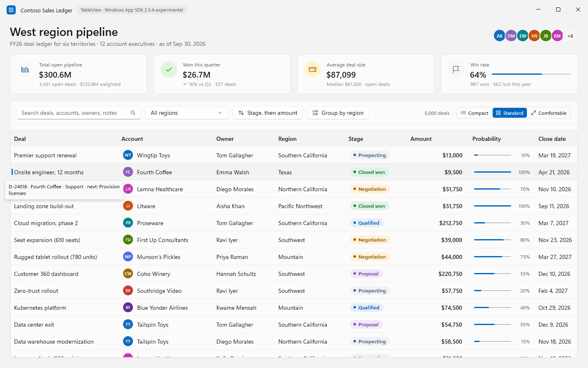Open the All regions dropdown
This screenshot has height=368, width=588.
[187, 113]
